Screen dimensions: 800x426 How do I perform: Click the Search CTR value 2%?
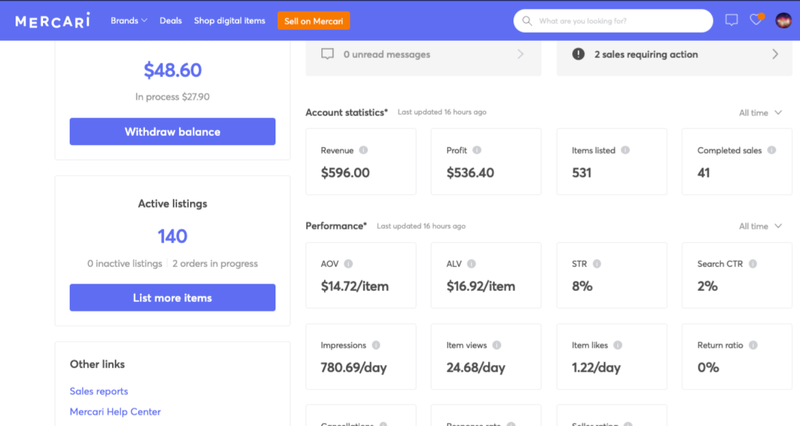coord(708,286)
